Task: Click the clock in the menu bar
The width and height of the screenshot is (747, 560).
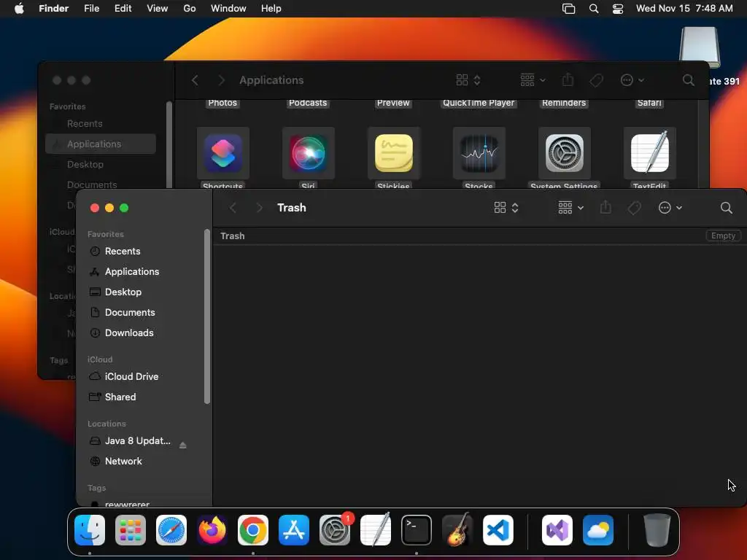Action: [684, 9]
